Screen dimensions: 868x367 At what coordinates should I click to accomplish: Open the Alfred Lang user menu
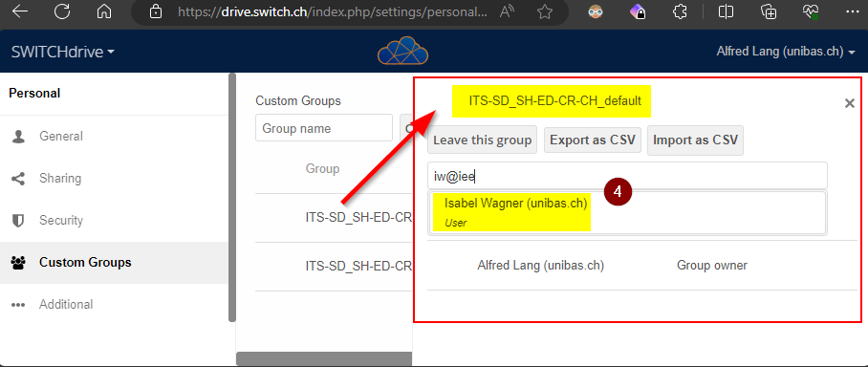click(787, 52)
